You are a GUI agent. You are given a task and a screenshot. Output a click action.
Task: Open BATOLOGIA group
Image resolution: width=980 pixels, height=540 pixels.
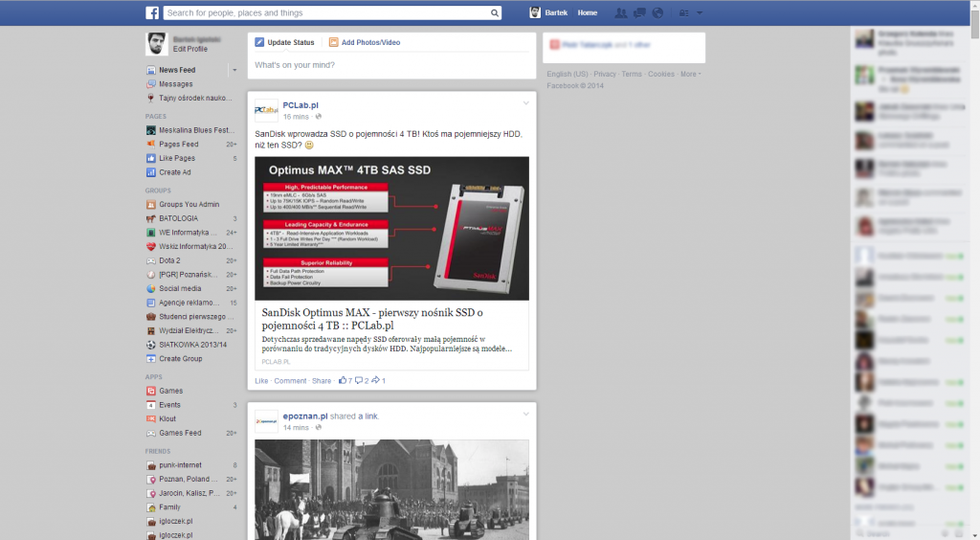click(178, 218)
